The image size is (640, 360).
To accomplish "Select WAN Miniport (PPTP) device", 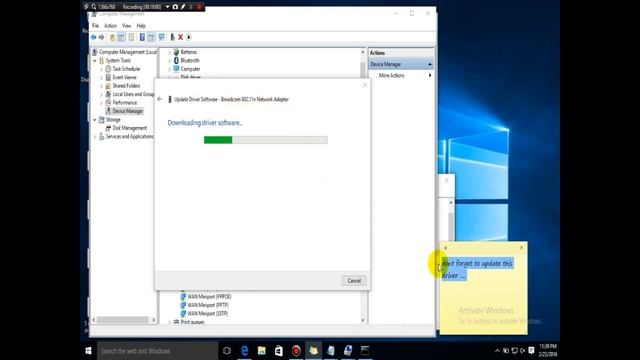I will 208,305.
